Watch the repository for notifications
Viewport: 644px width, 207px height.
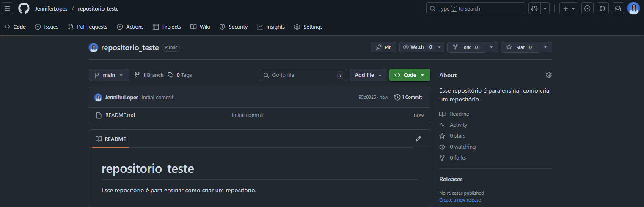417,47
